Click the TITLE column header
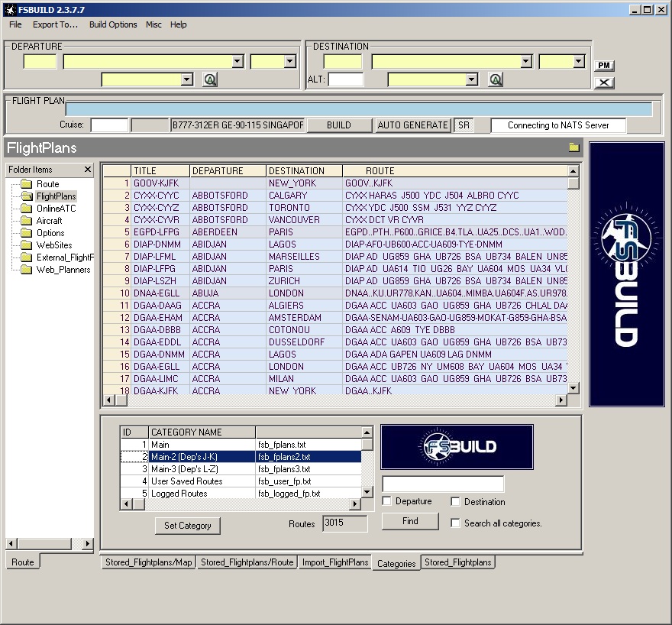Viewport: 672px width, 625px height. coord(160,171)
